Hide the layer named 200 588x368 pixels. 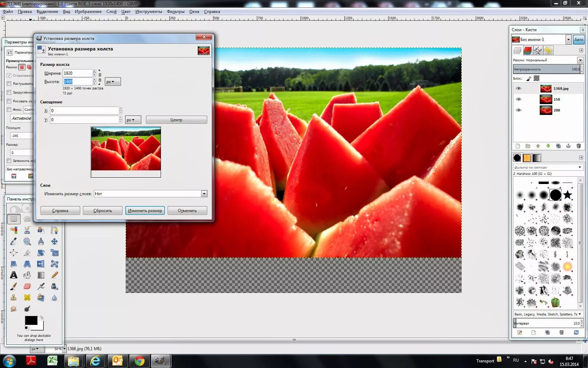pos(519,110)
